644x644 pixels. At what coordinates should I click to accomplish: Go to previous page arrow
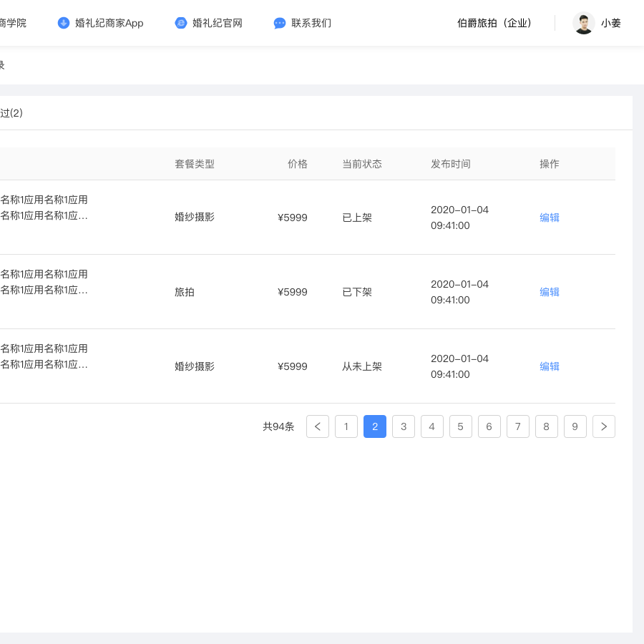pyautogui.click(x=318, y=426)
